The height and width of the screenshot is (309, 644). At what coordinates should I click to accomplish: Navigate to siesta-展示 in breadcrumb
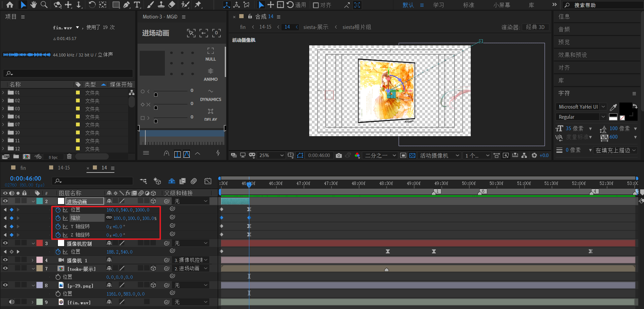tap(316, 27)
